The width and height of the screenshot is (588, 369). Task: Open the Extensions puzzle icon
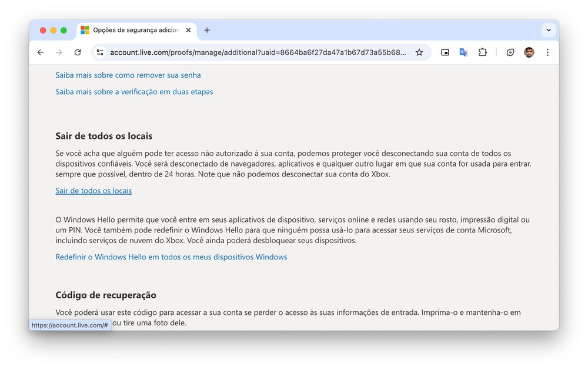[x=482, y=52]
